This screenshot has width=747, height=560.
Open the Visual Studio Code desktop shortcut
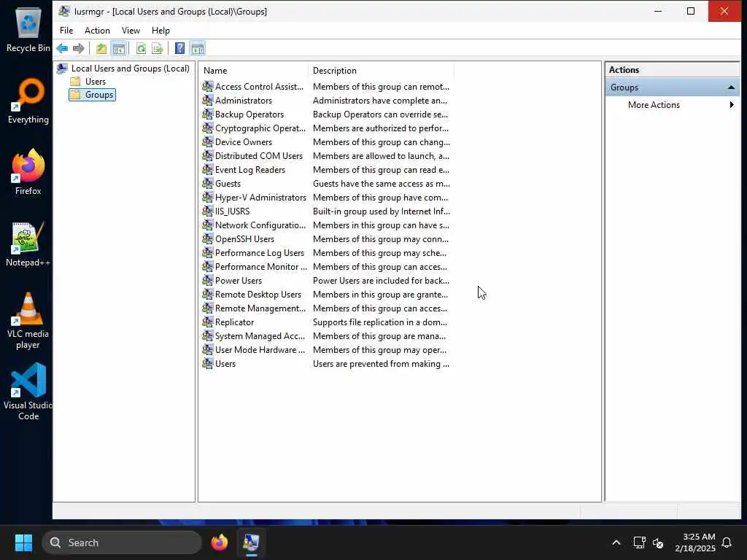28,392
